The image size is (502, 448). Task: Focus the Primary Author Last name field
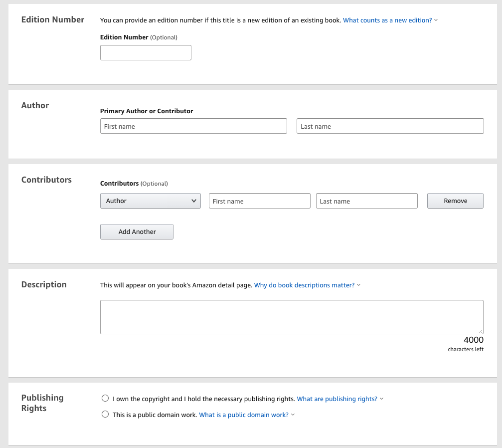390,126
